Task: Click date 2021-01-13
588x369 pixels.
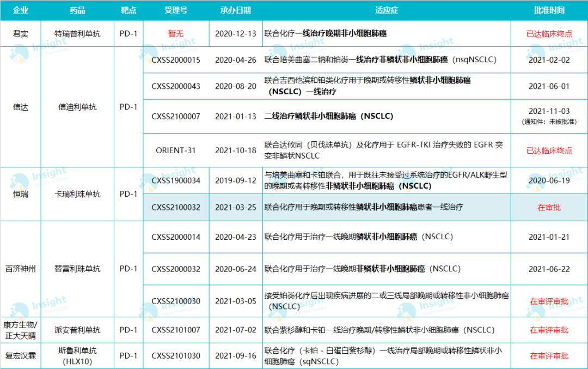Action: pyautogui.click(x=236, y=116)
